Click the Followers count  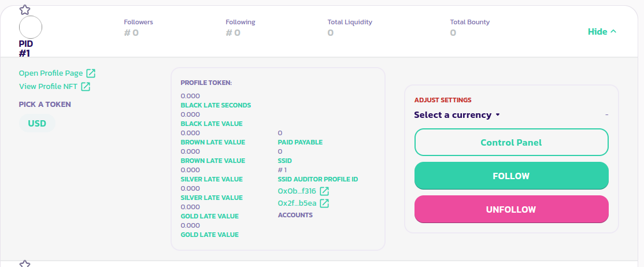point(131,33)
